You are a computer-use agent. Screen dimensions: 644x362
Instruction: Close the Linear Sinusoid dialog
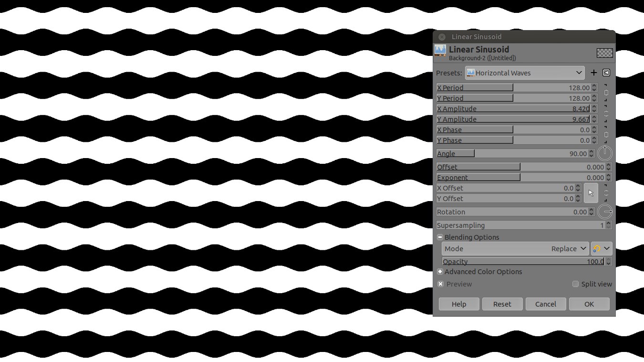[442, 37]
